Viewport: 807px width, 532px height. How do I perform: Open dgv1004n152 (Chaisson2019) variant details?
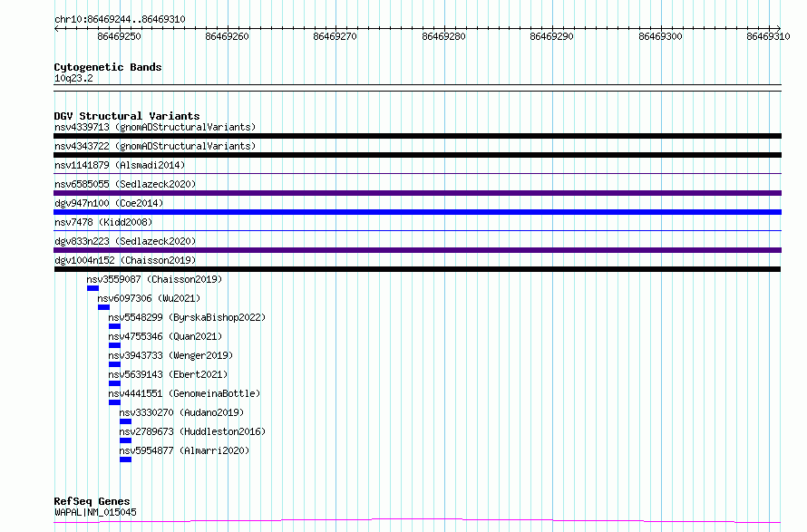coord(125,260)
